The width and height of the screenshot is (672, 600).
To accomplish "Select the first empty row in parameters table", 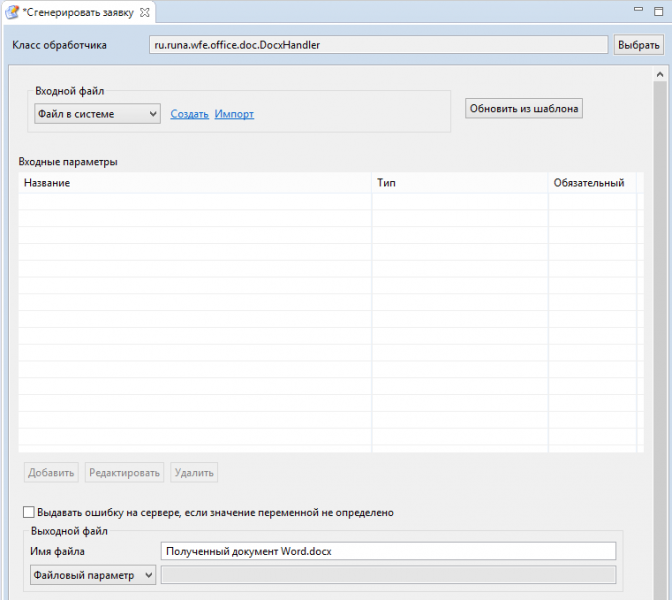I will tap(195, 201).
